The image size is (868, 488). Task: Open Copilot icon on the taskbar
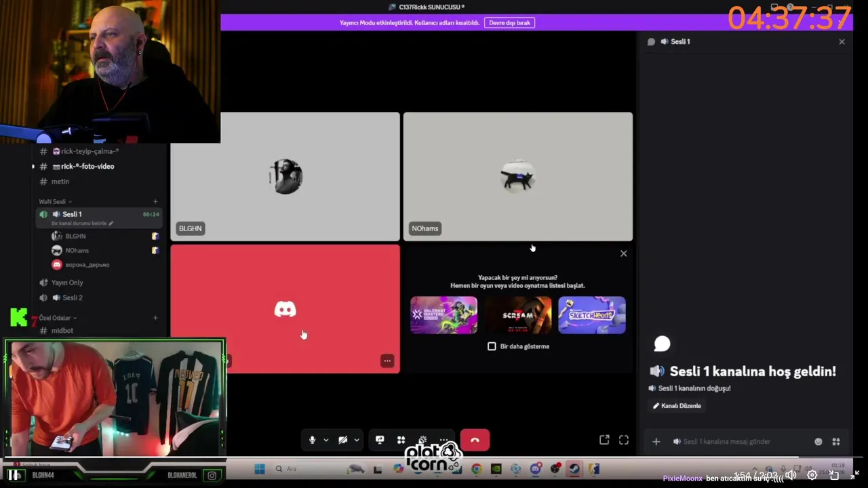tap(398, 468)
